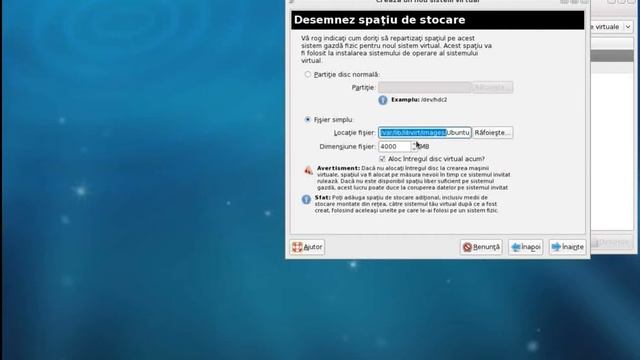640x360 pixels.
Task: Click the 'Locație fișier:' label
Action: pyautogui.click(x=354, y=133)
